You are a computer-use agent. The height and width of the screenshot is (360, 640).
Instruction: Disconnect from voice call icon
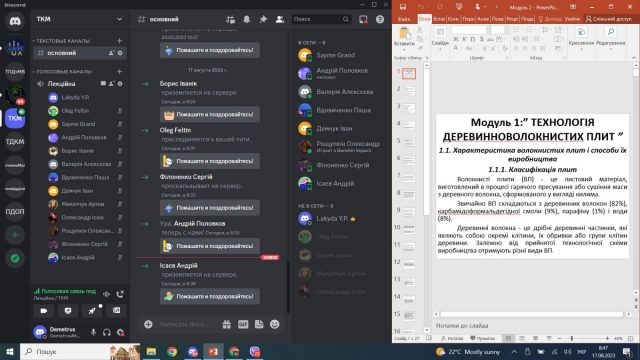[x=120, y=294]
